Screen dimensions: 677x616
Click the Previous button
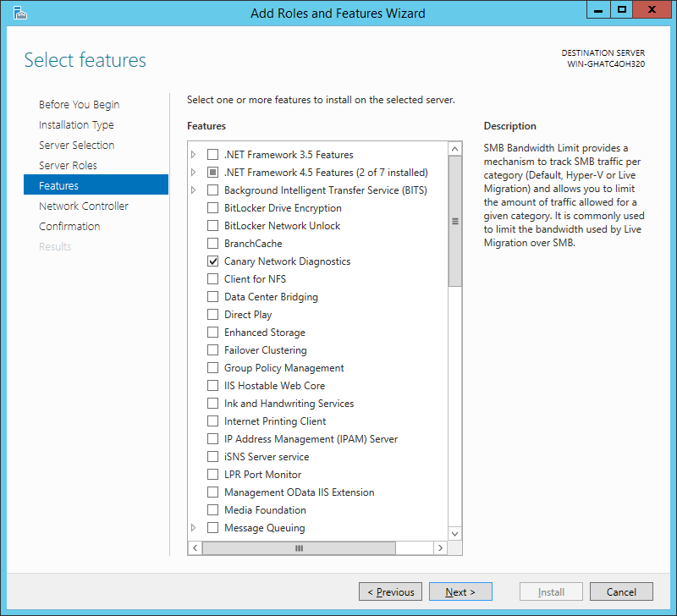point(390,591)
